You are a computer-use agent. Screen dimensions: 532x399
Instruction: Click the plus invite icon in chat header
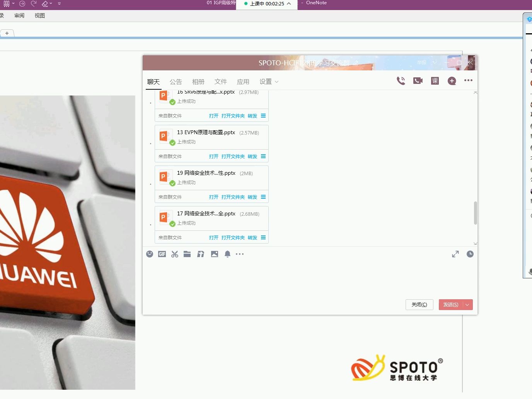click(x=452, y=81)
